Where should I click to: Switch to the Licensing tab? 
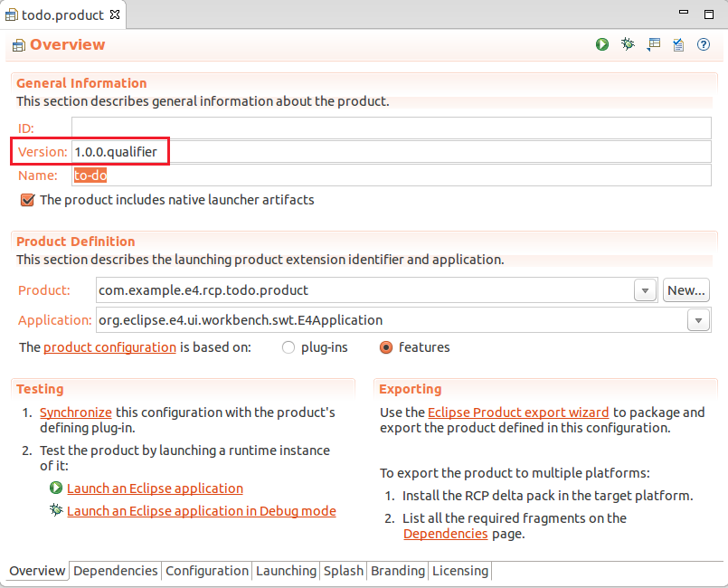click(460, 570)
